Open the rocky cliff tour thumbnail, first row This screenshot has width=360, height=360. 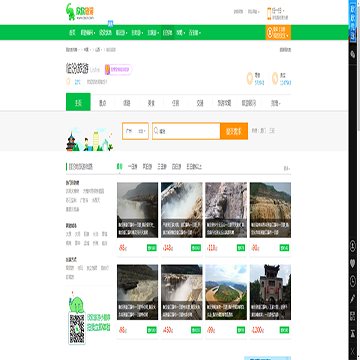coord(226,210)
